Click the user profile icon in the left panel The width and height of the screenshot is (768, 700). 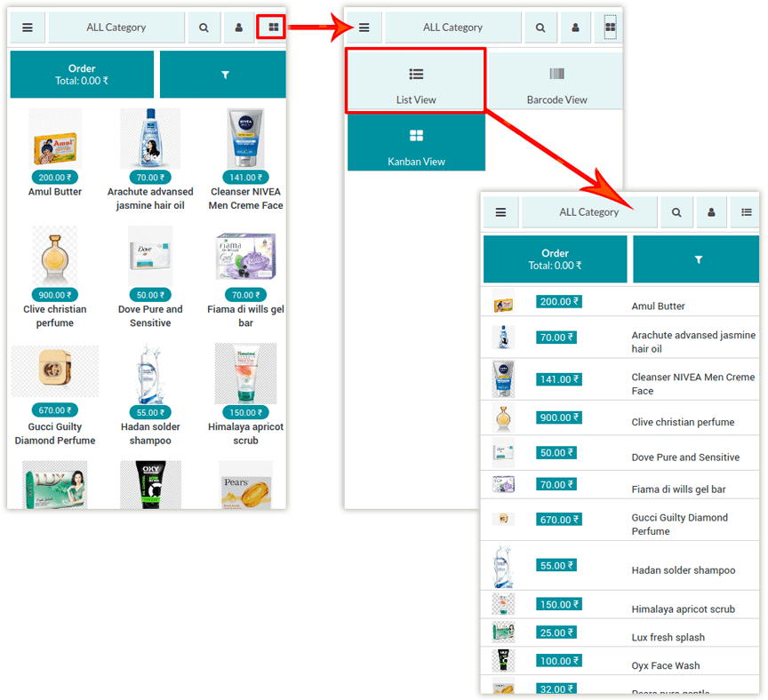click(238, 28)
